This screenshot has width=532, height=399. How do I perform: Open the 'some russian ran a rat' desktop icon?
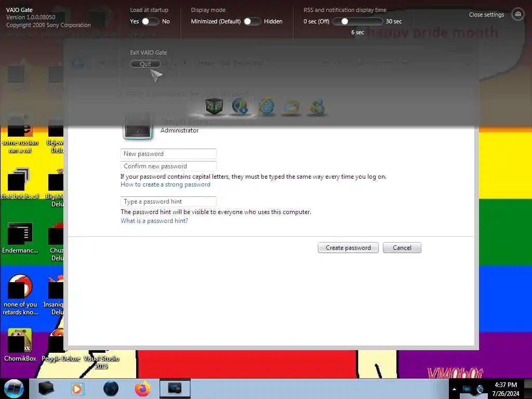click(x=20, y=135)
